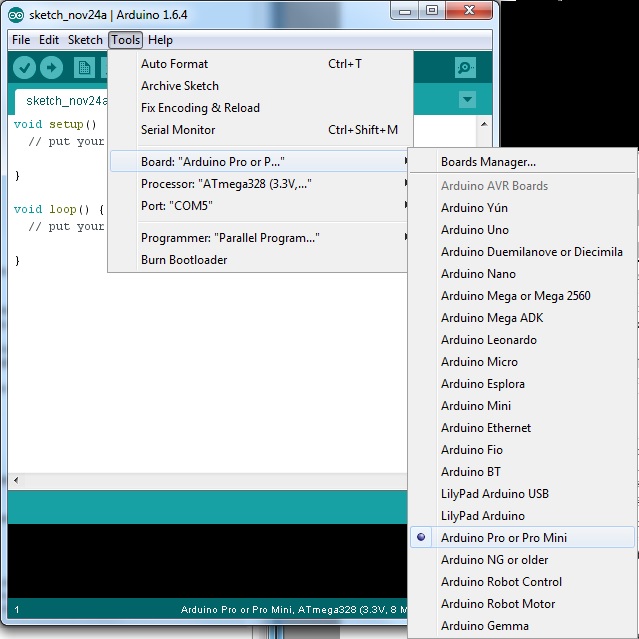Click the New sketch toolbar icon
The width and height of the screenshot is (639, 639).
point(84,67)
